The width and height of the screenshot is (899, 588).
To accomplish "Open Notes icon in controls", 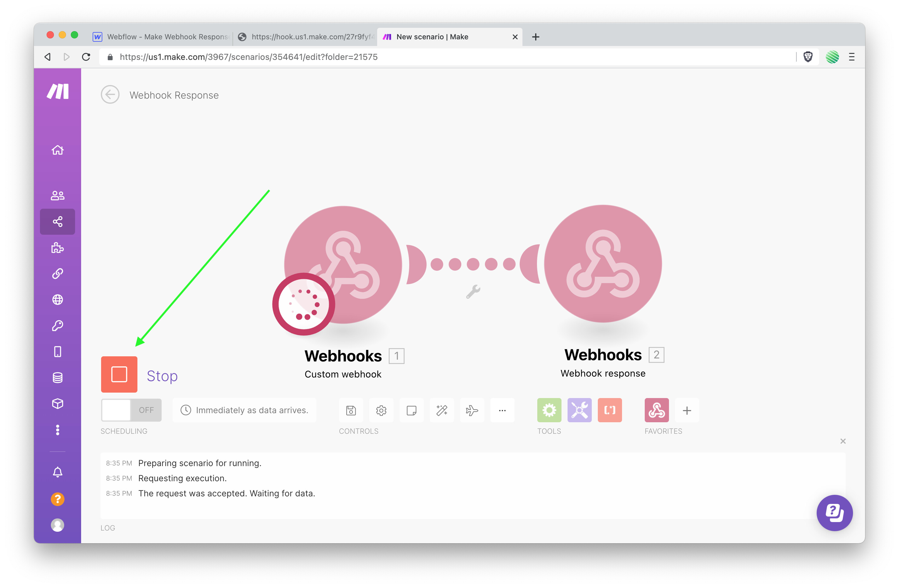I will pyautogui.click(x=411, y=410).
